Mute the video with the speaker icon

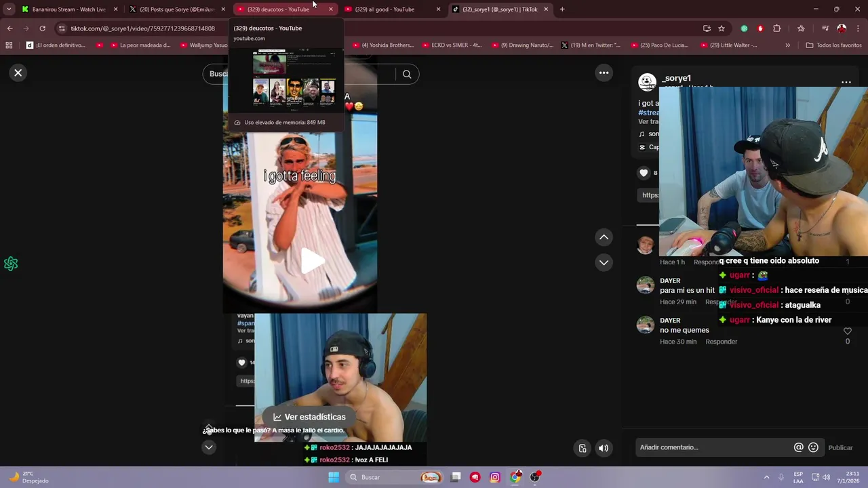[x=604, y=448]
